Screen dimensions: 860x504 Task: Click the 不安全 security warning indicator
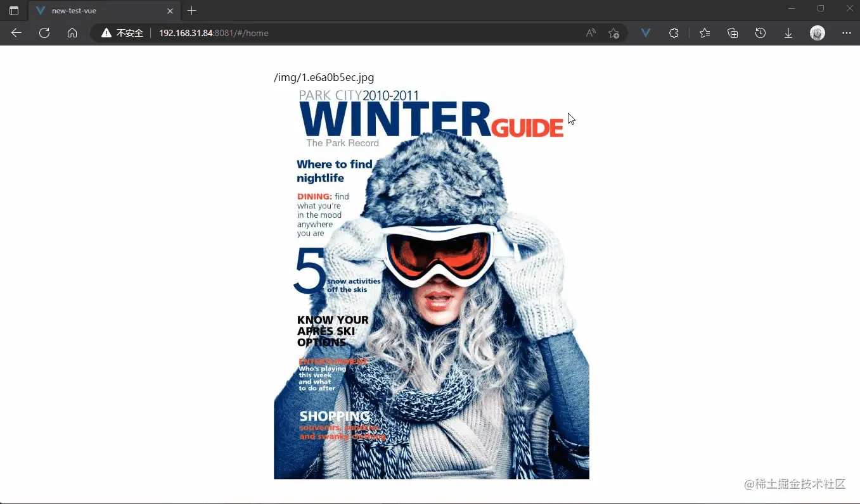122,33
